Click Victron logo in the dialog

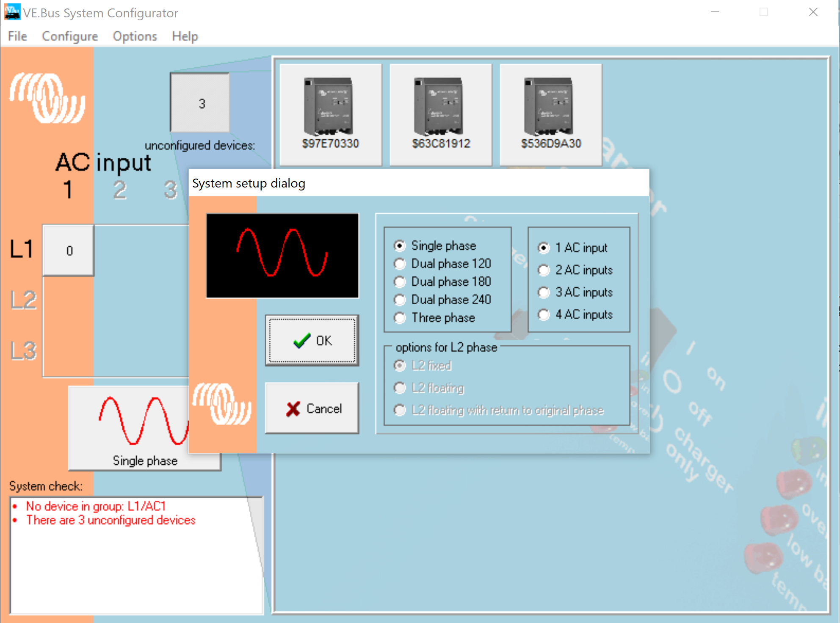point(222,404)
